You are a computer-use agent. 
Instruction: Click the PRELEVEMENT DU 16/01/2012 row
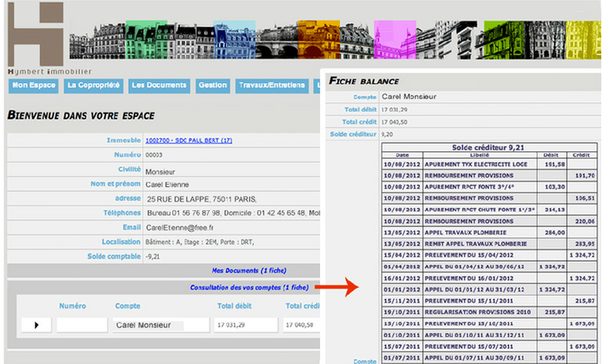point(490,278)
